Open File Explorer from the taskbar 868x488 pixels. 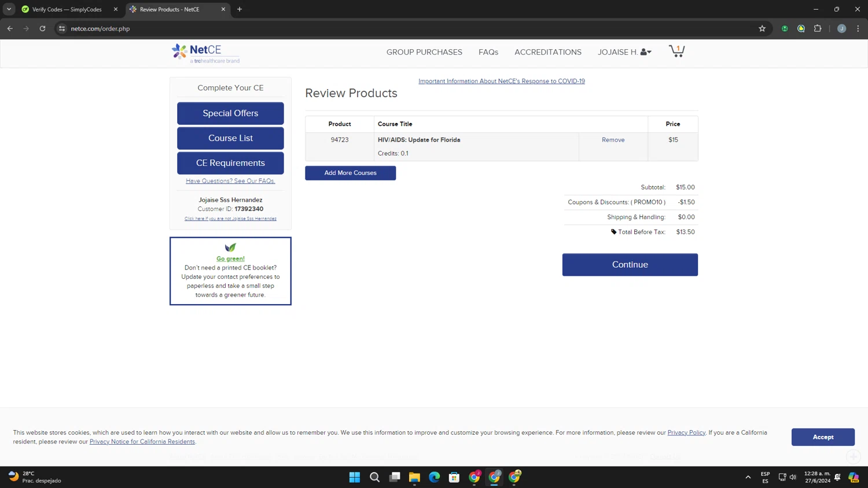(414, 477)
